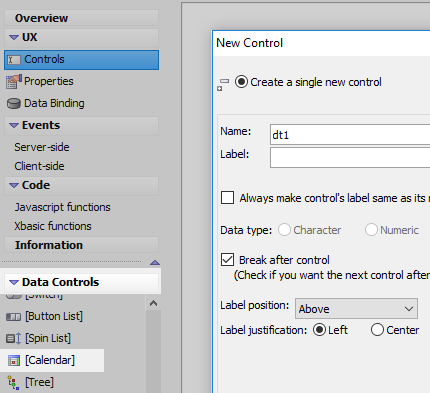Screen dimensions: 430x393
Task: Click the New Control title bar
Action: 322,43
